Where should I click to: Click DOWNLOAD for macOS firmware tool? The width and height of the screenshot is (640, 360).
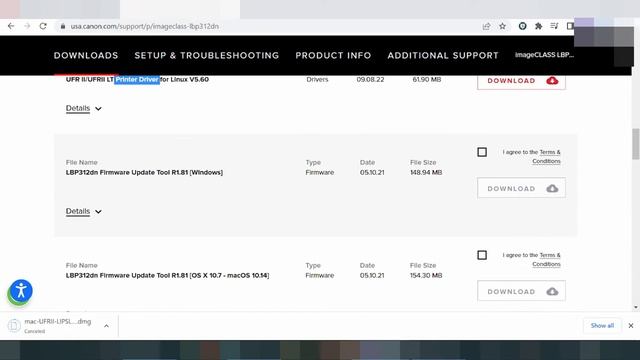[521, 291]
